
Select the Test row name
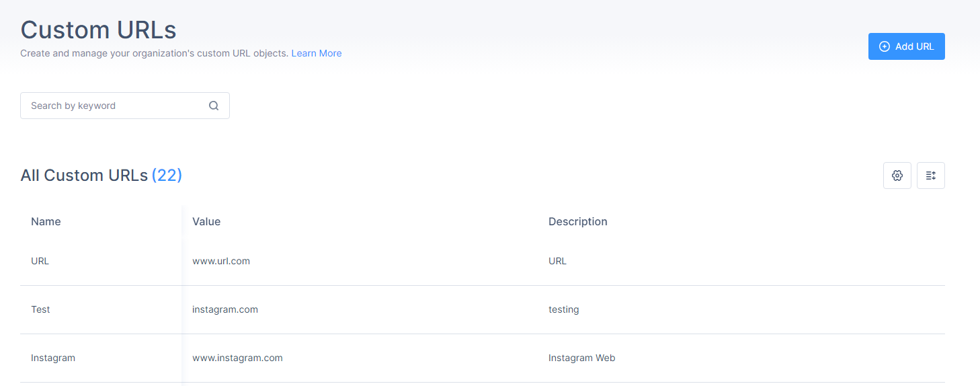coord(40,309)
